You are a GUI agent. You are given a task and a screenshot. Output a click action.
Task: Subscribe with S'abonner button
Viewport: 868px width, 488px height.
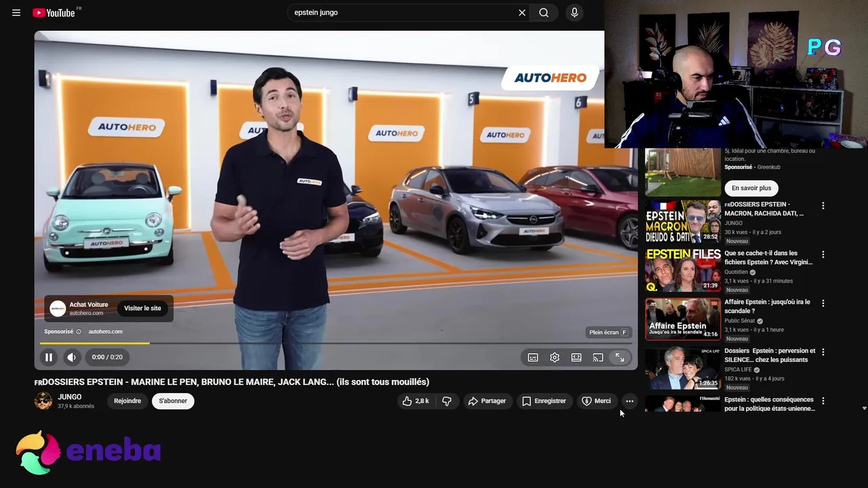pos(173,401)
